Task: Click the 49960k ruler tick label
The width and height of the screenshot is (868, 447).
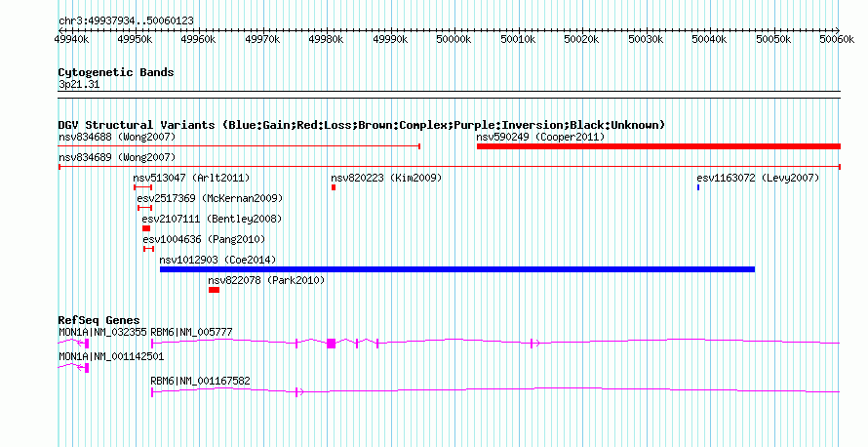Action: (199, 39)
